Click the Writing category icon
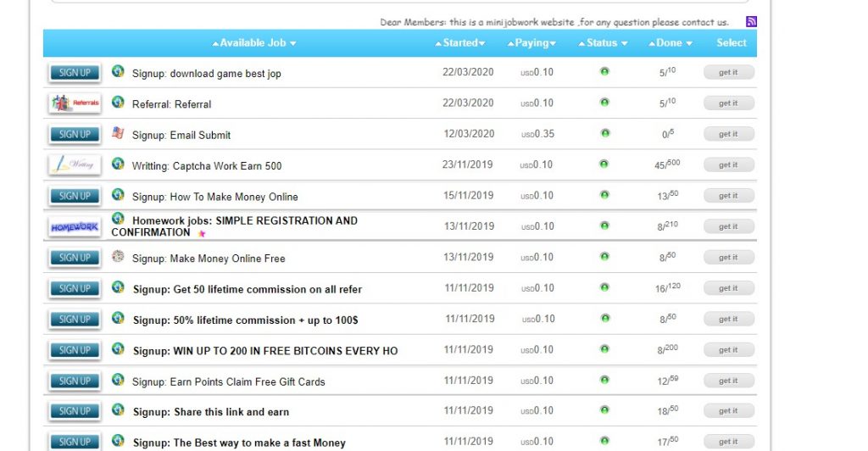 tap(75, 165)
